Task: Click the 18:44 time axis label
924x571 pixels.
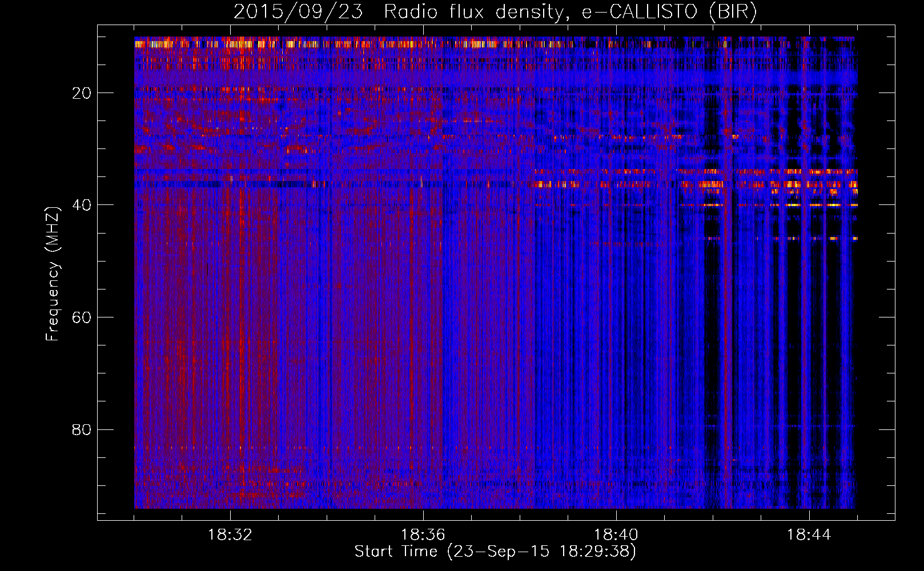Action: coord(809,535)
